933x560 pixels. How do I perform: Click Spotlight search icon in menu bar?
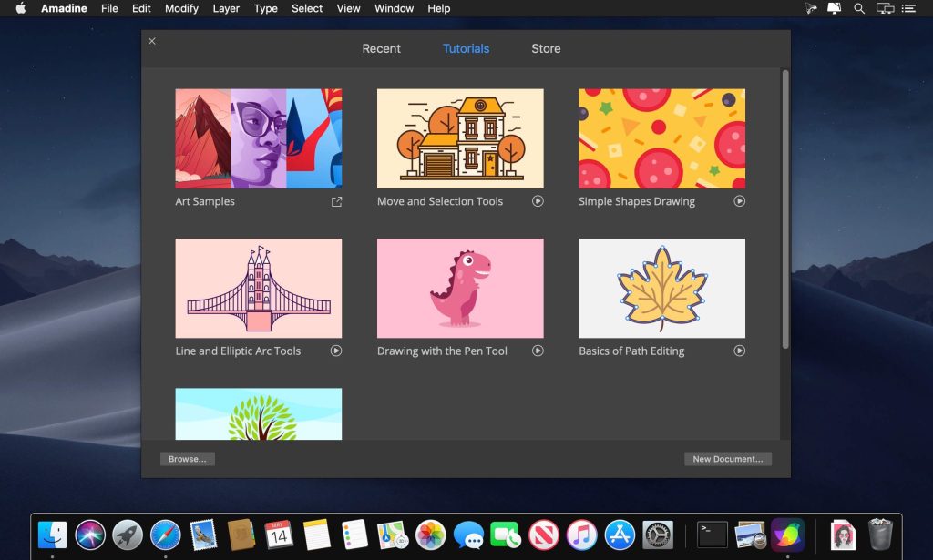858,8
